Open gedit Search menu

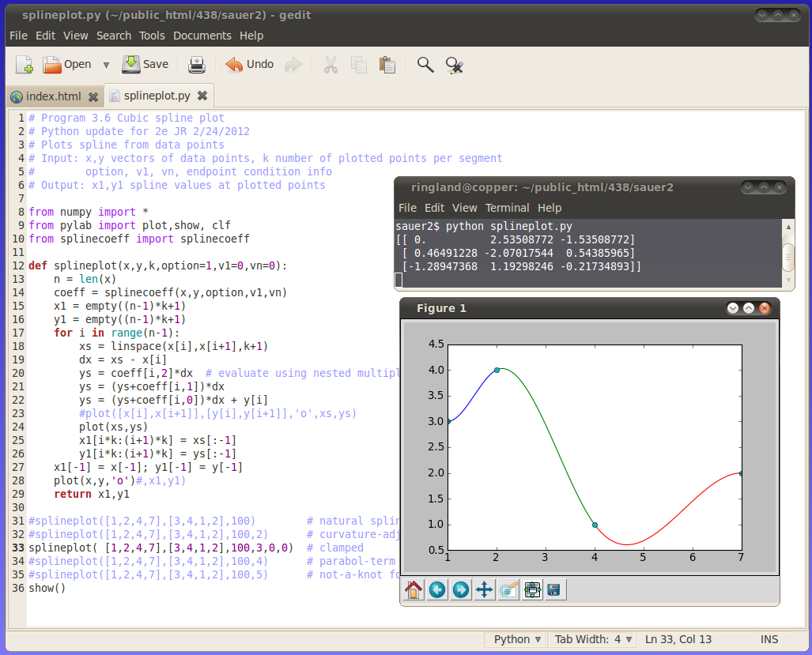click(x=114, y=36)
